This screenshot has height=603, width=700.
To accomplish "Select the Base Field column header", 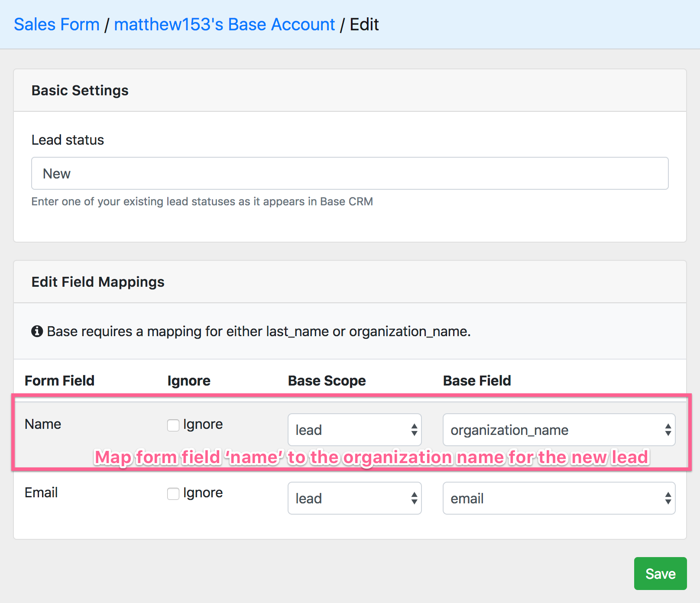I will click(x=477, y=380).
